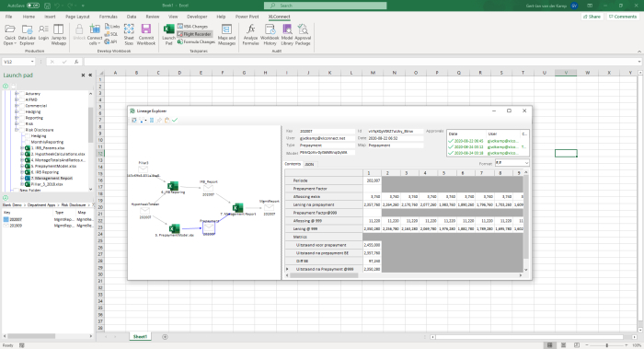Click the Share button
This screenshot has width=644, height=349.
(x=592, y=17)
